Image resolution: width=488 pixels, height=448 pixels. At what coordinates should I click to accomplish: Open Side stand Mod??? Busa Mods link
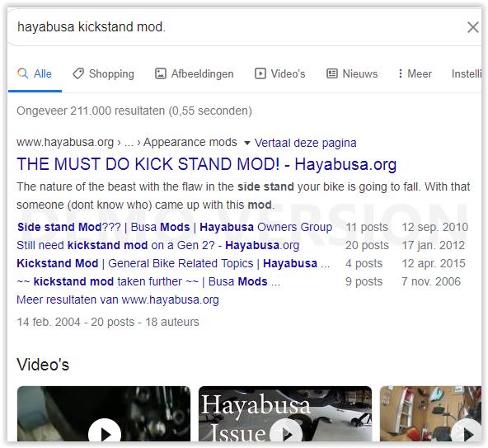point(175,227)
